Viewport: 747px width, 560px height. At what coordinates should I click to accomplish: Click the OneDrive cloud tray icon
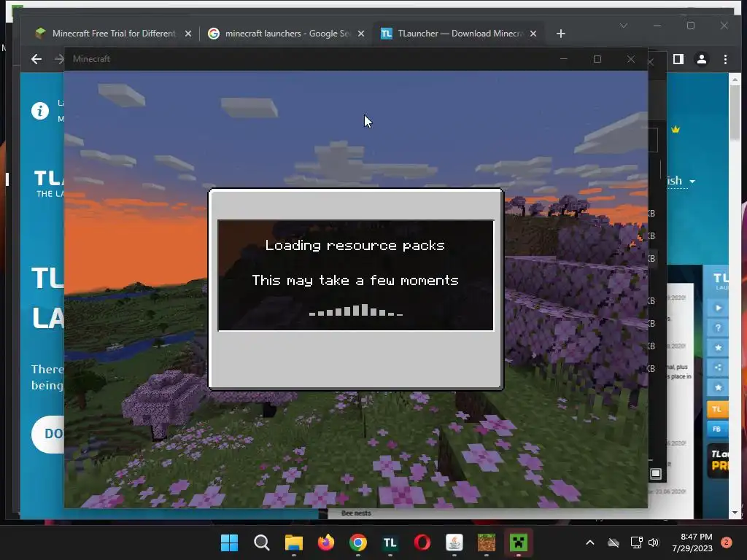(613, 542)
